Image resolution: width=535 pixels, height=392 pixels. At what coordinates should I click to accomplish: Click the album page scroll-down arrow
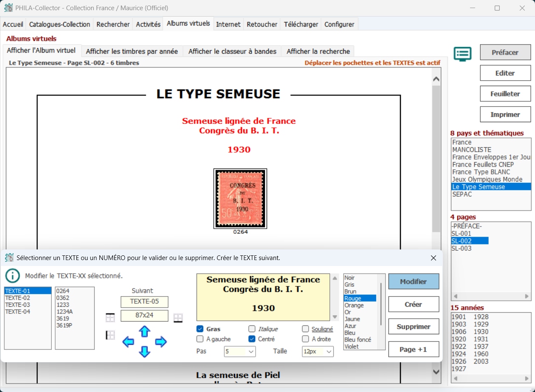[x=436, y=372]
